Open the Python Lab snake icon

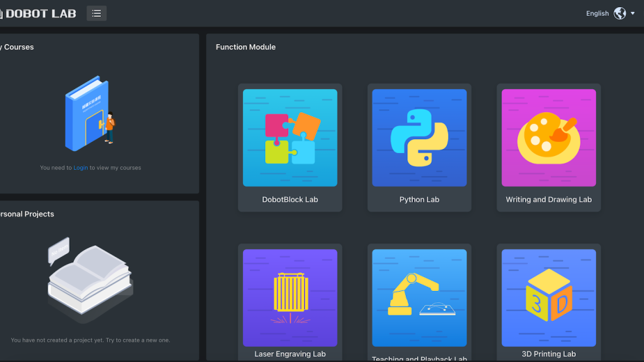(x=419, y=138)
